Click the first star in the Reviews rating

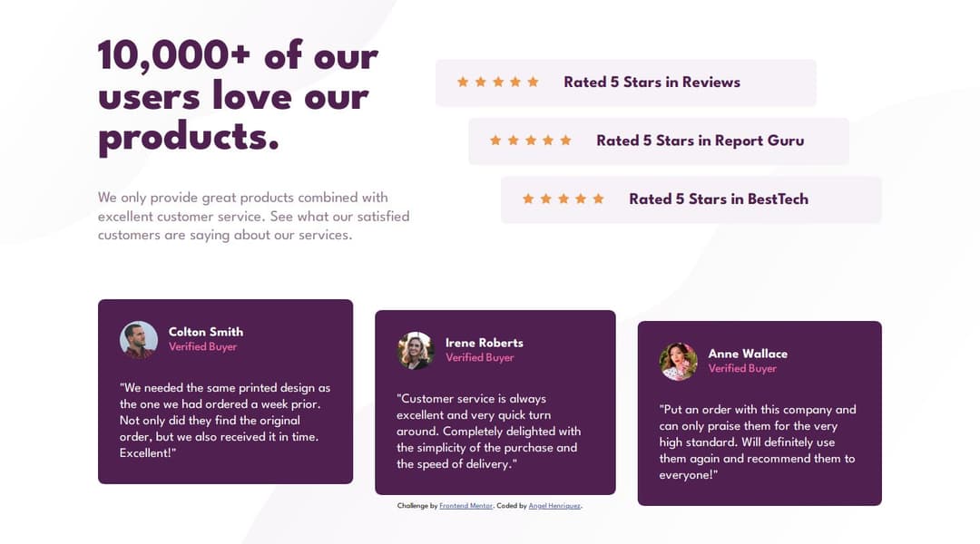(463, 83)
